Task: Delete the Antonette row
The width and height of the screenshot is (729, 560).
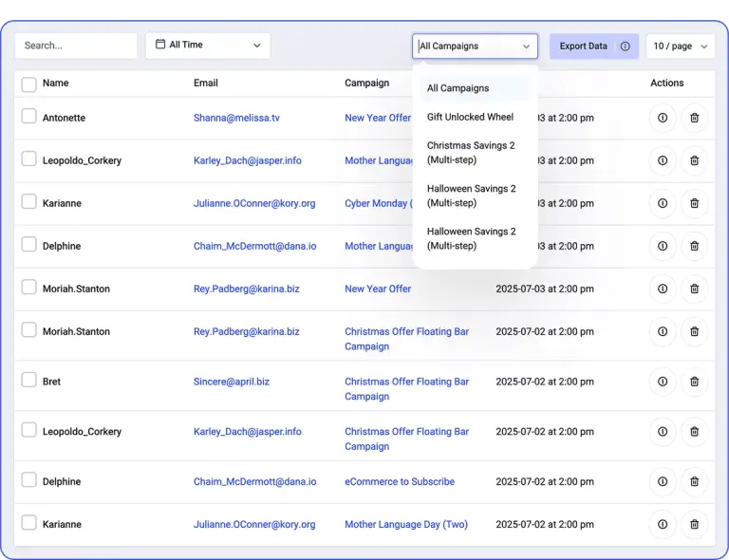Action: [x=694, y=118]
